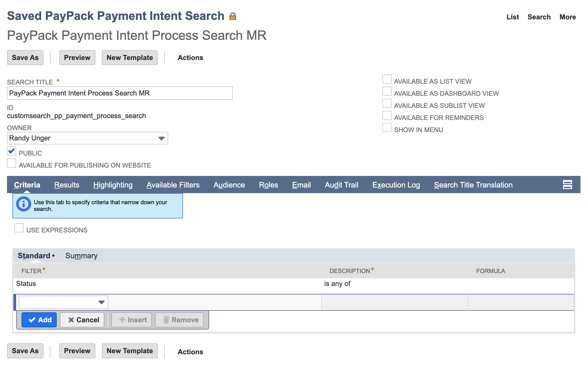The width and height of the screenshot is (588, 368).
Task: Open the bottom Actions menu
Action: tap(190, 352)
